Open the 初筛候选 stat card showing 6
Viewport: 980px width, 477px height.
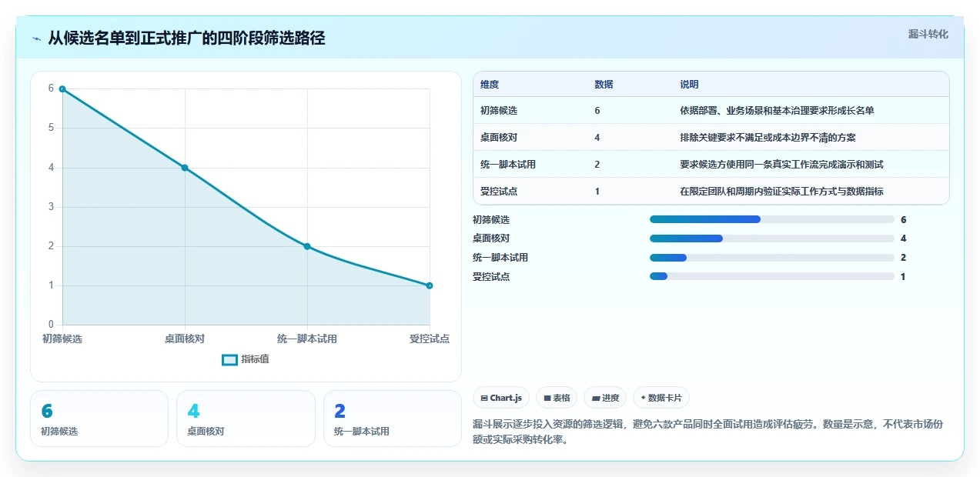pos(99,419)
